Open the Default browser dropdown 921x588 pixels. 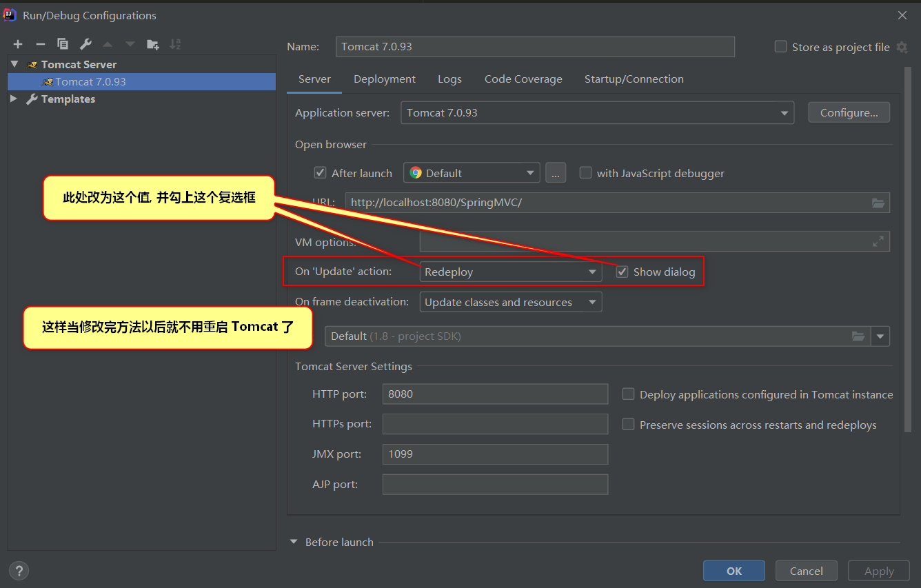[472, 173]
